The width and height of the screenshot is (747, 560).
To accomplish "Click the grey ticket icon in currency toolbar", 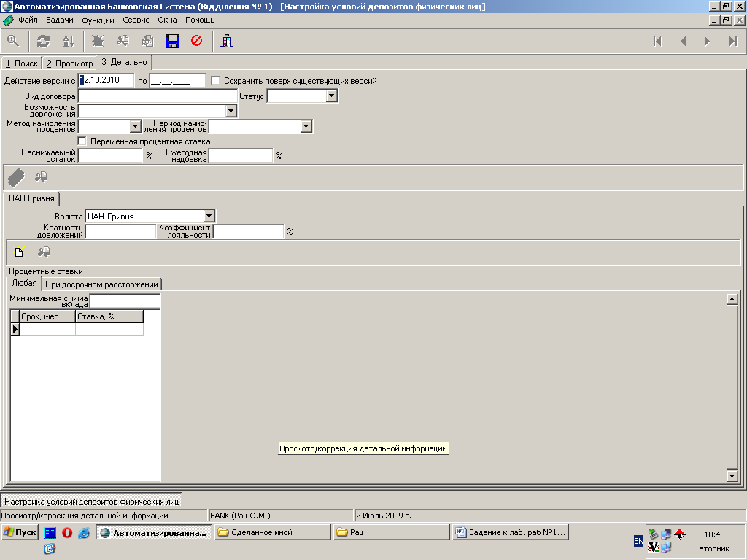I will pyautogui.click(x=16, y=178).
